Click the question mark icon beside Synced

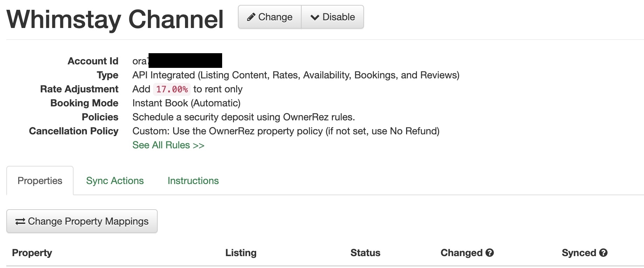pos(603,253)
